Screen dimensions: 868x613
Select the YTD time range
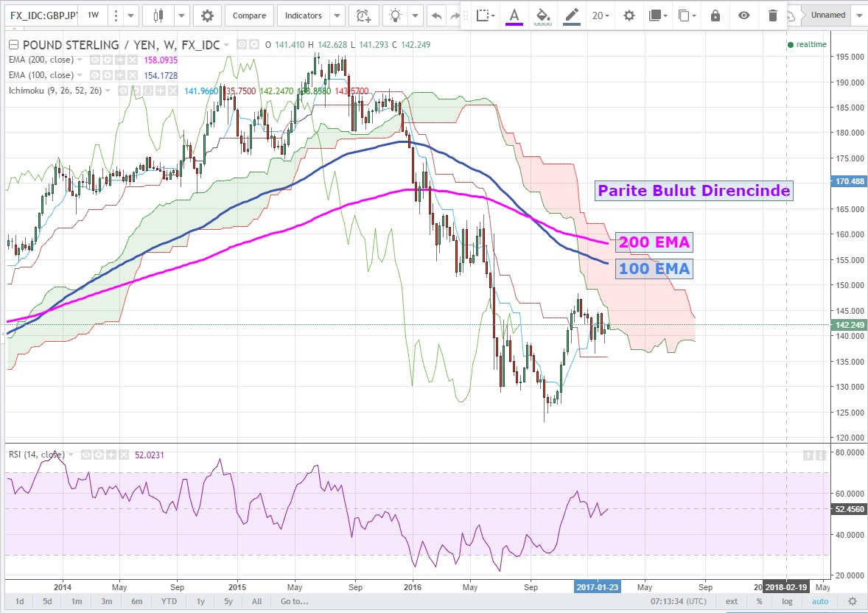(x=169, y=601)
